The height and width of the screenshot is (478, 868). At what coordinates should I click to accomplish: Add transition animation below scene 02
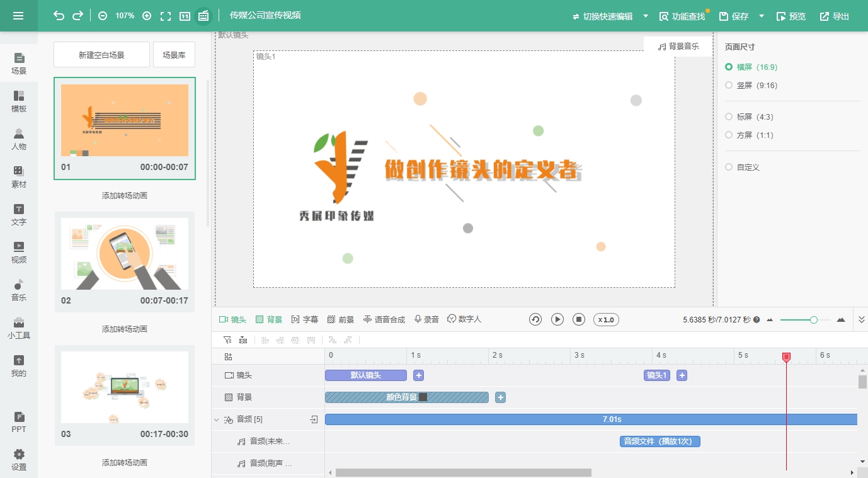(125, 329)
